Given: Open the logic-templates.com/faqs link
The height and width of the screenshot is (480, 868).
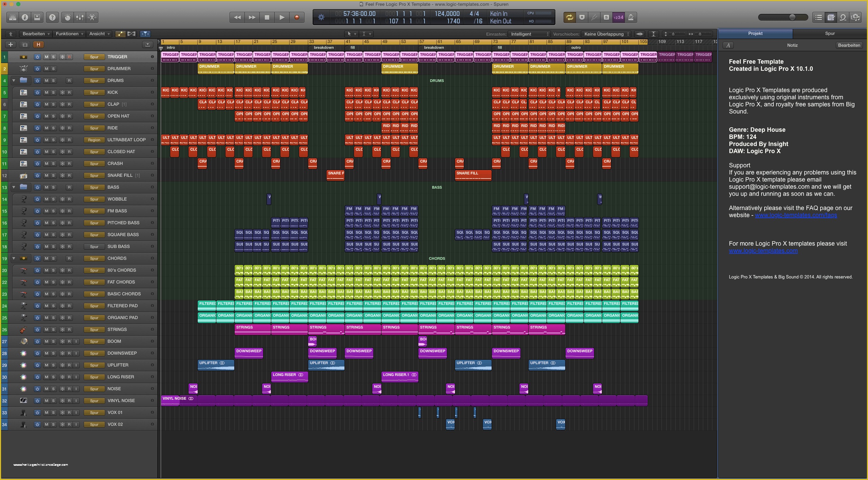Looking at the screenshot, I should [x=796, y=215].
